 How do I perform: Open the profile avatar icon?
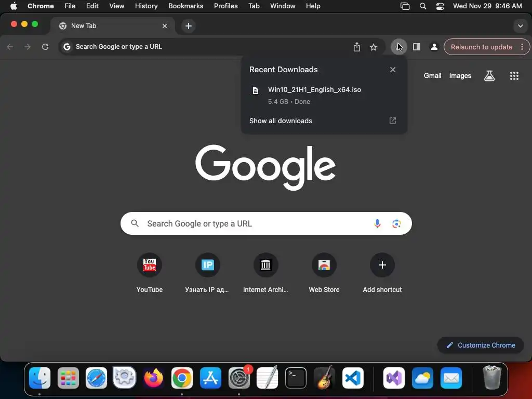(x=434, y=47)
